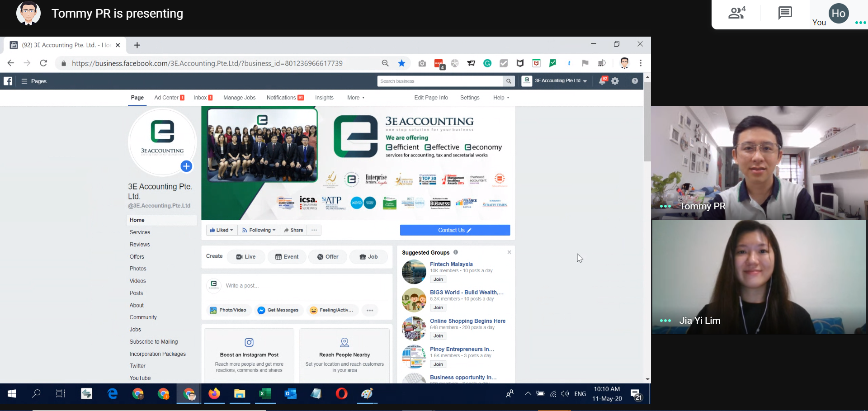Viewport: 868px width, 411px height.
Task: Create a Job post
Action: tap(368, 257)
